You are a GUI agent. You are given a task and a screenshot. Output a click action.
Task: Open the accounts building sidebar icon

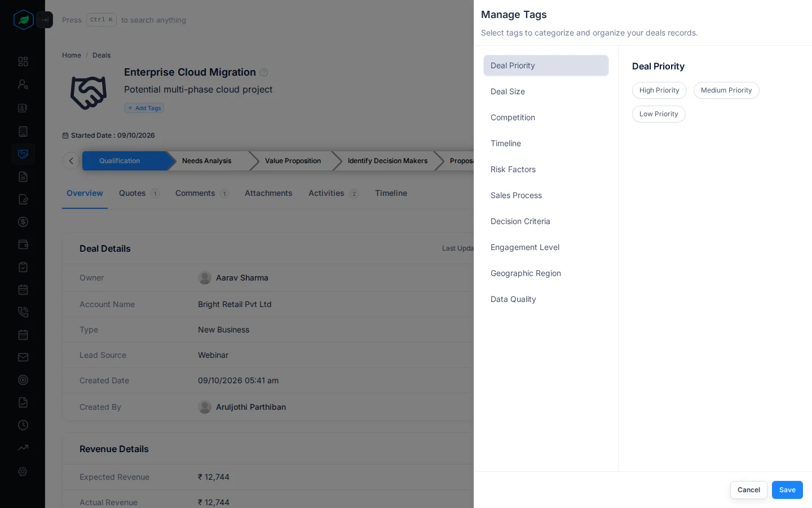coord(23,132)
